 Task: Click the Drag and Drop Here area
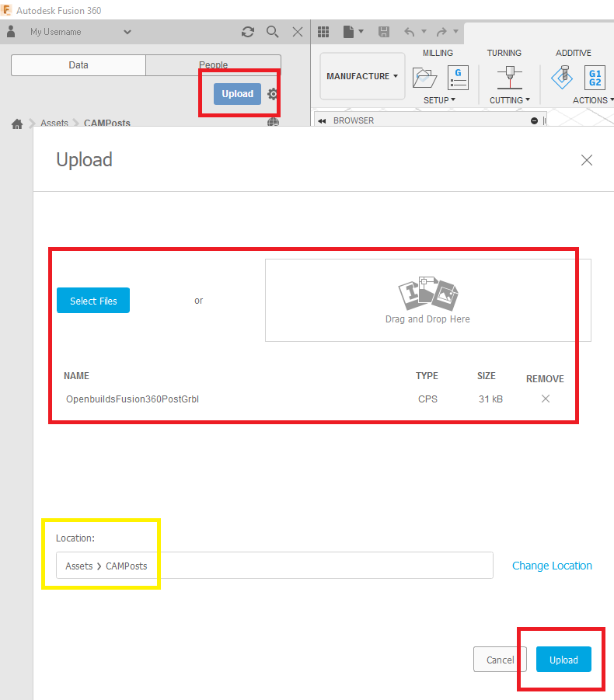click(427, 301)
